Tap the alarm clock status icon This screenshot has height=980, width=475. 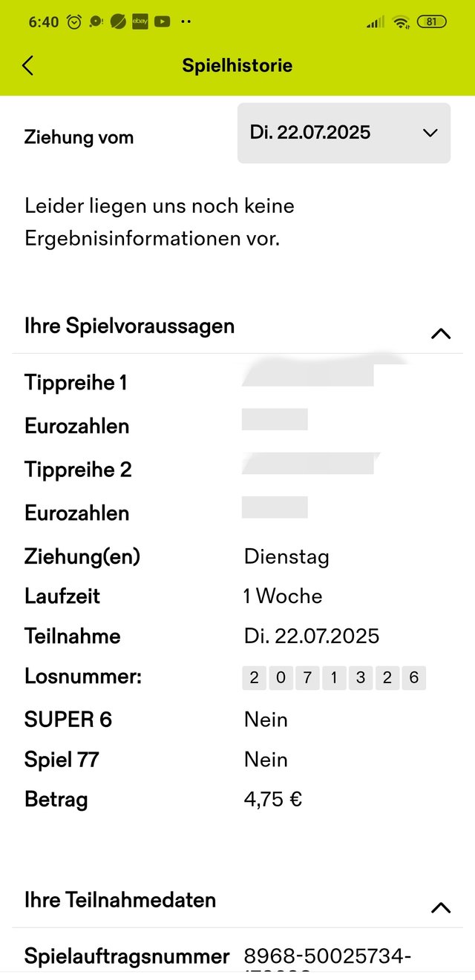pos(74,22)
